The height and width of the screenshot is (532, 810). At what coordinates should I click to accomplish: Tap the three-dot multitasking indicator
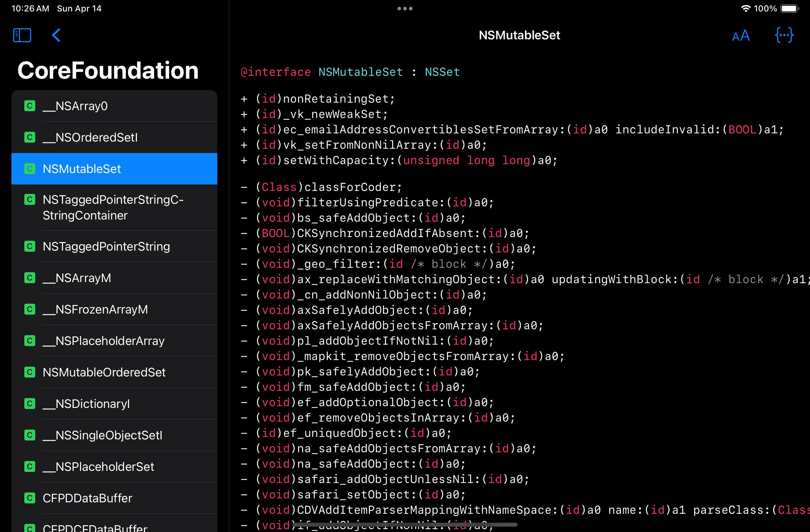(x=405, y=9)
